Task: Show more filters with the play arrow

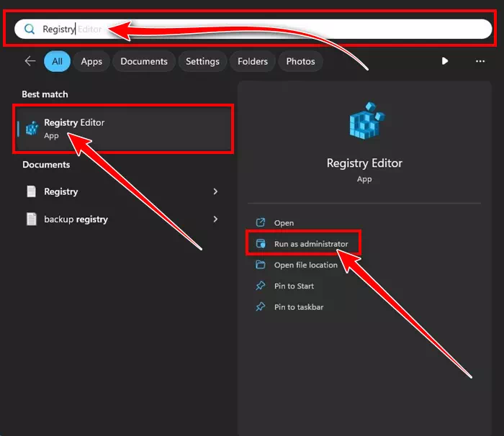Action: point(445,61)
